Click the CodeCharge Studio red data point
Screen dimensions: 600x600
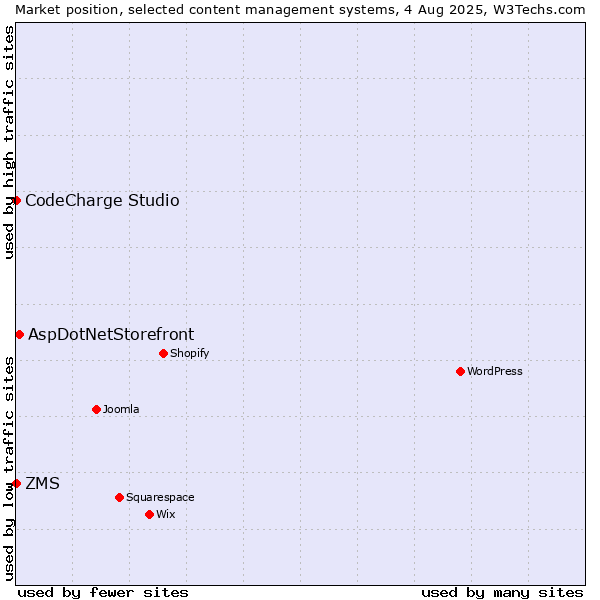16,201
